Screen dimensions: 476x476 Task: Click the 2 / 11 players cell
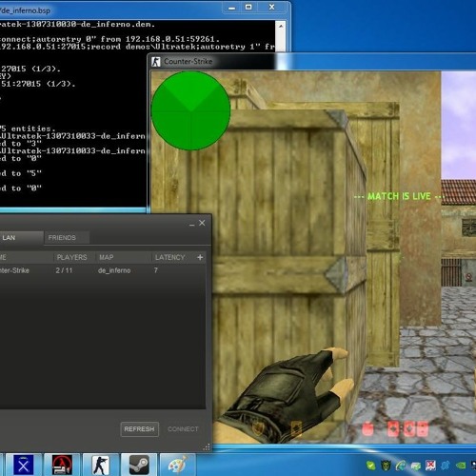64,270
